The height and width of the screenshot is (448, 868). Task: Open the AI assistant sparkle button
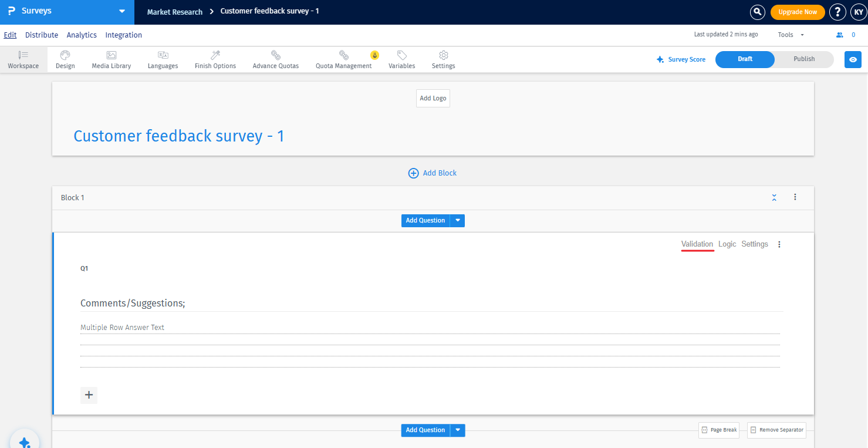click(25, 442)
